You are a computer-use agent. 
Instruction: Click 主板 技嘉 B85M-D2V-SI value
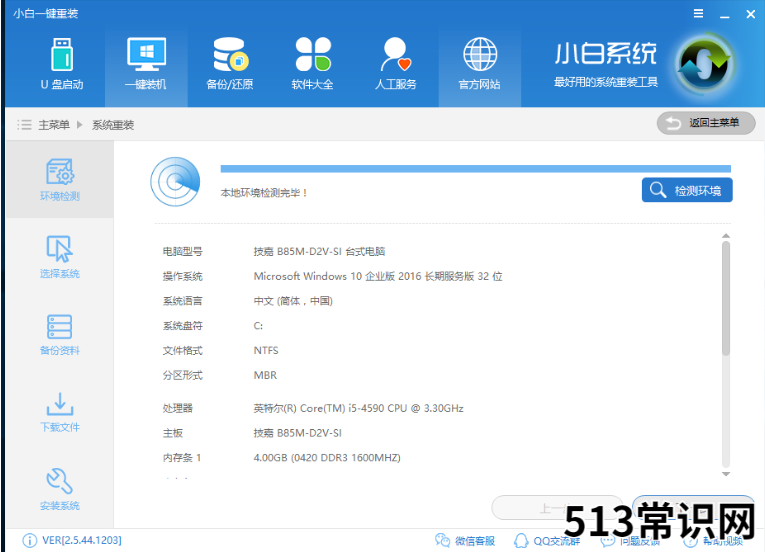(x=298, y=433)
